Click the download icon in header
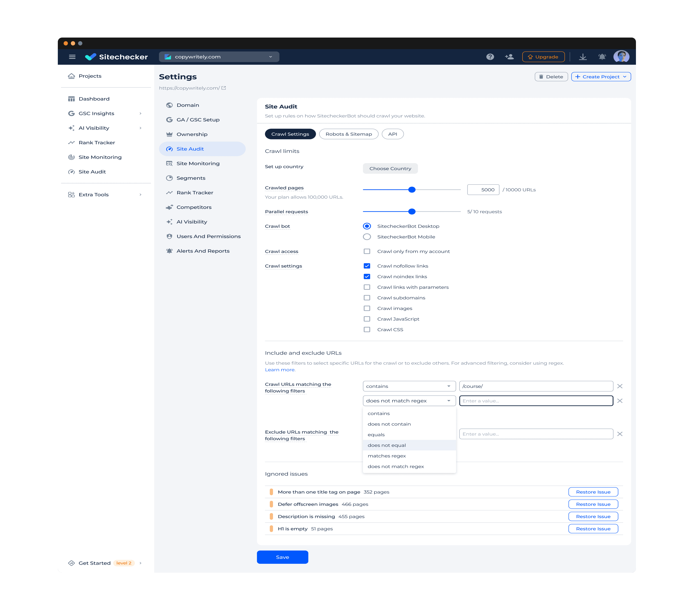 click(583, 57)
